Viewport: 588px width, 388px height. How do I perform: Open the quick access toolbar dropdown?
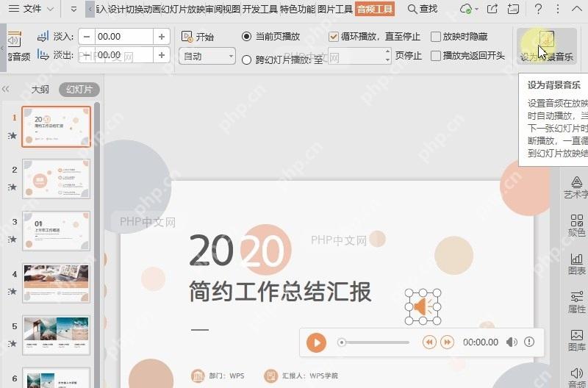point(74,9)
